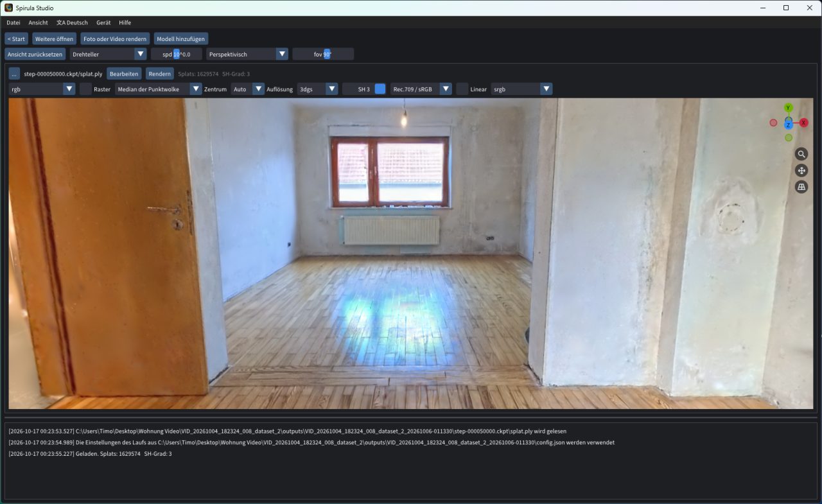Open the Ansicht menu
This screenshot has height=504, width=822.
(x=39, y=22)
